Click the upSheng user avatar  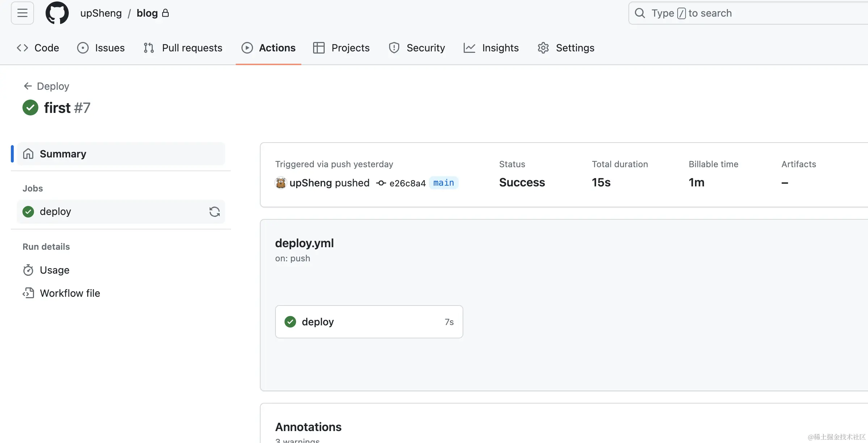281,183
